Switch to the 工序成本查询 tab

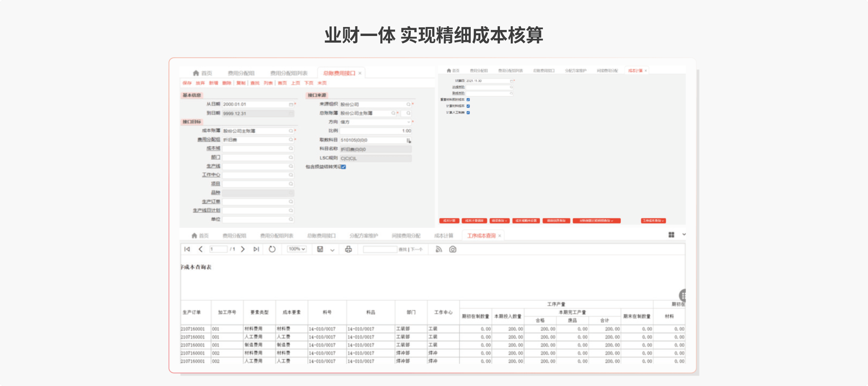tap(481, 236)
